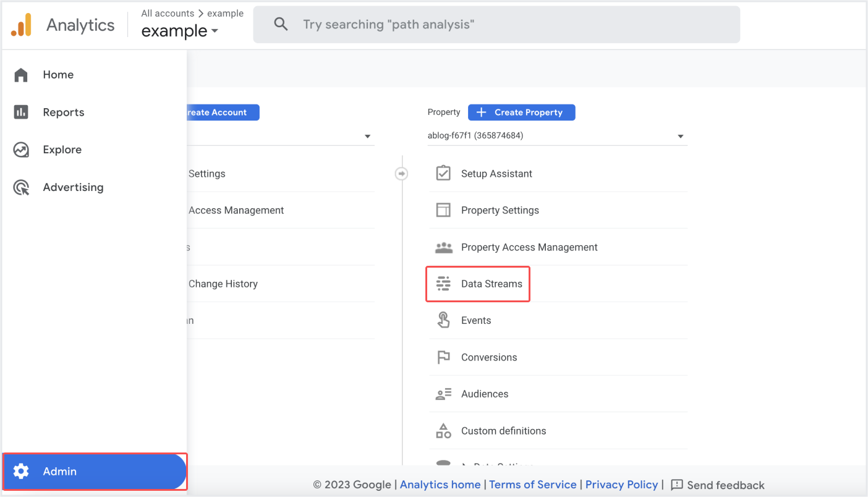Image resolution: width=868 pixels, height=497 pixels.
Task: Click the Reports bar chart icon
Action: click(21, 112)
